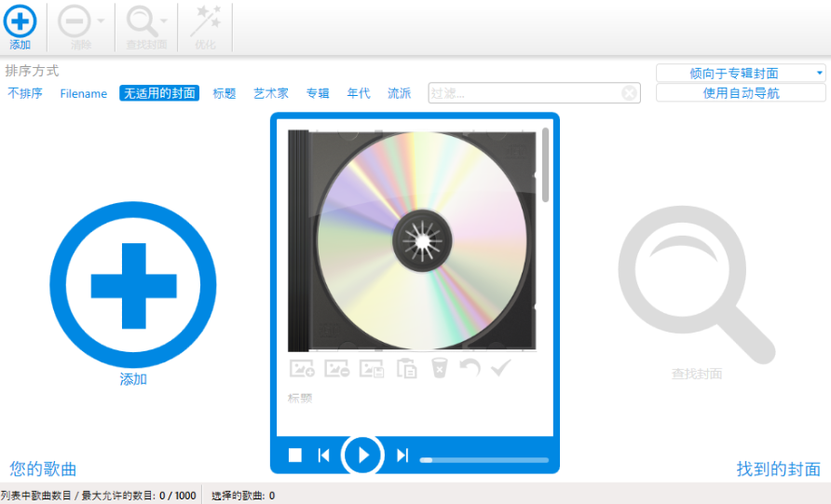Image resolution: width=831 pixels, height=504 pixels.
Task: Click the large grey 查找封面 magnifier
Action: click(x=697, y=284)
